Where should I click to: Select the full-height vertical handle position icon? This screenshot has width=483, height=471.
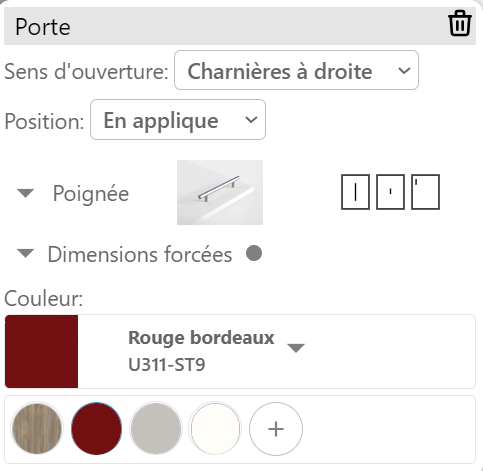(355, 192)
